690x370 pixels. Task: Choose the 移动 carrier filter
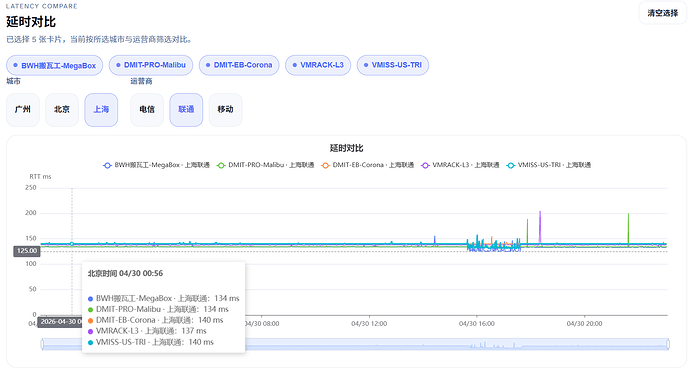coord(225,110)
